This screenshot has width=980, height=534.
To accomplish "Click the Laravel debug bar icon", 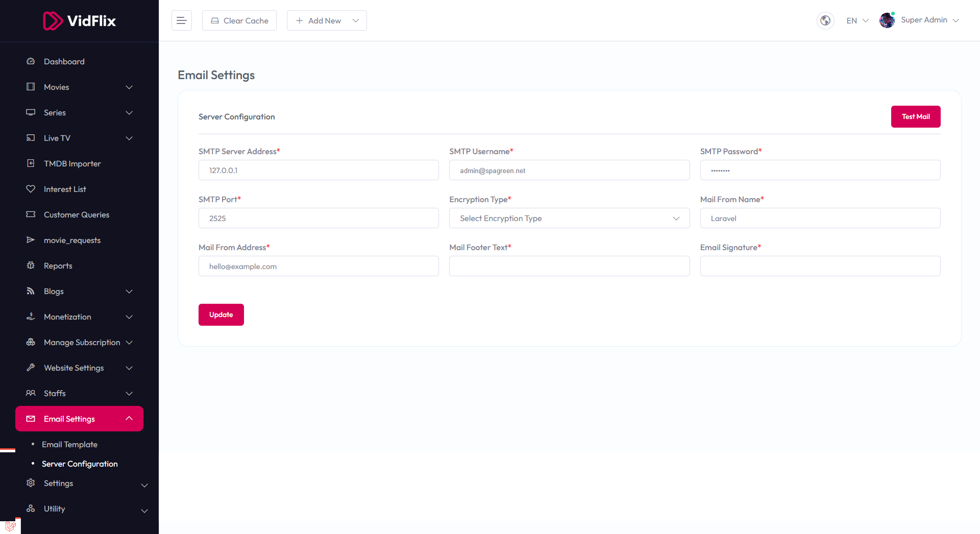I will (x=10, y=526).
